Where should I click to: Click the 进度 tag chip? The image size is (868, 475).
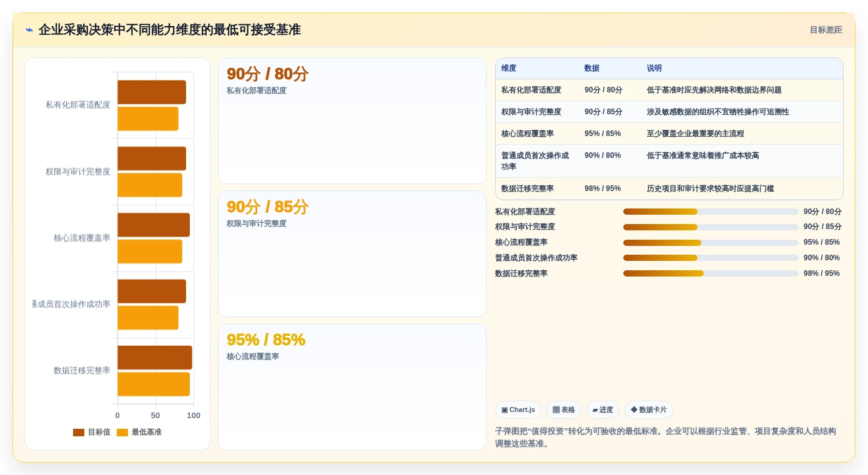(x=603, y=410)
